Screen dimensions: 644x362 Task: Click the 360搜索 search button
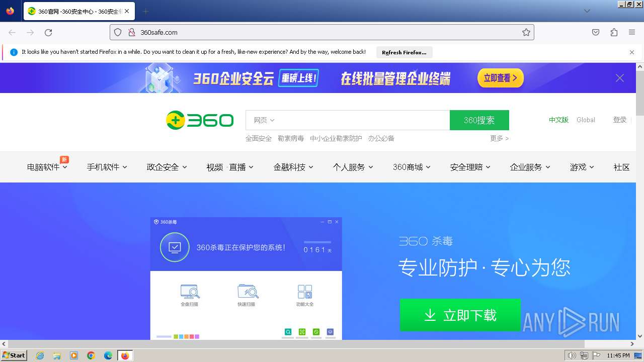pyautogui.click(x=479, y=120)
